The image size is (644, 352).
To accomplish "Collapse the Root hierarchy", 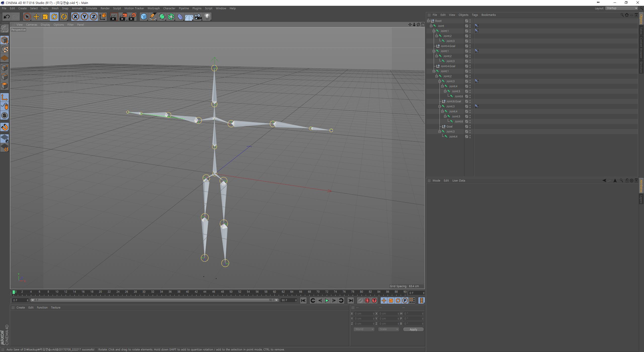I will click(x=428, y=21).
